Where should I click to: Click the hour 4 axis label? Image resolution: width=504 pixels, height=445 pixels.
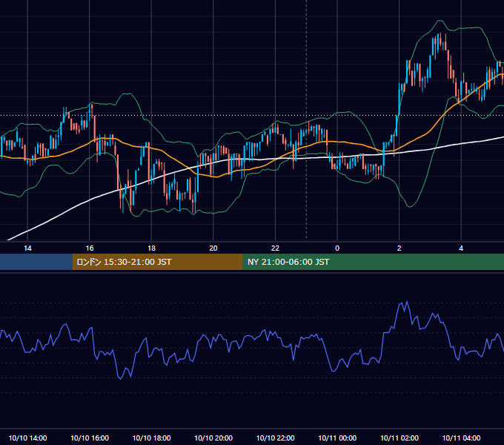(x=461, y=248)
